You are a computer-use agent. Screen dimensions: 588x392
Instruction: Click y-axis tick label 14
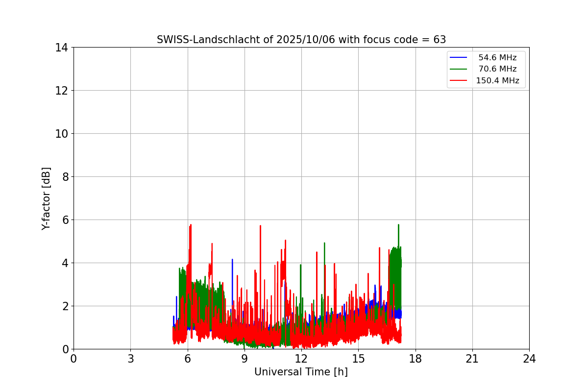[62, 48]
